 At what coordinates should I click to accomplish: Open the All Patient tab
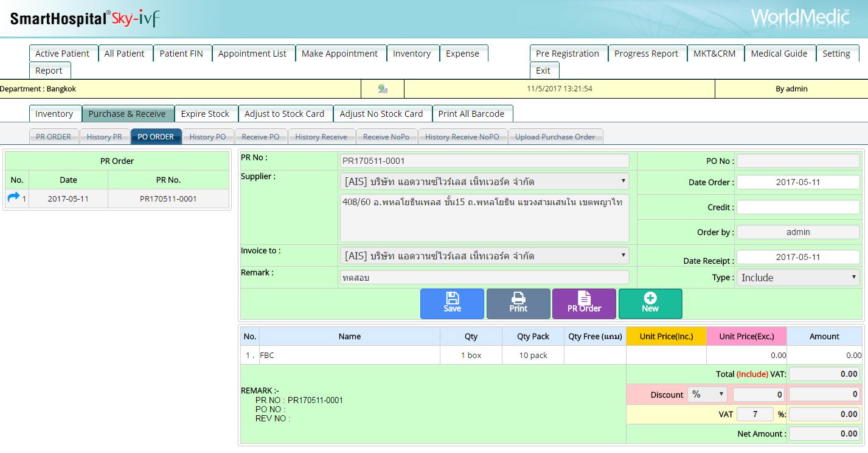(124, 54)
